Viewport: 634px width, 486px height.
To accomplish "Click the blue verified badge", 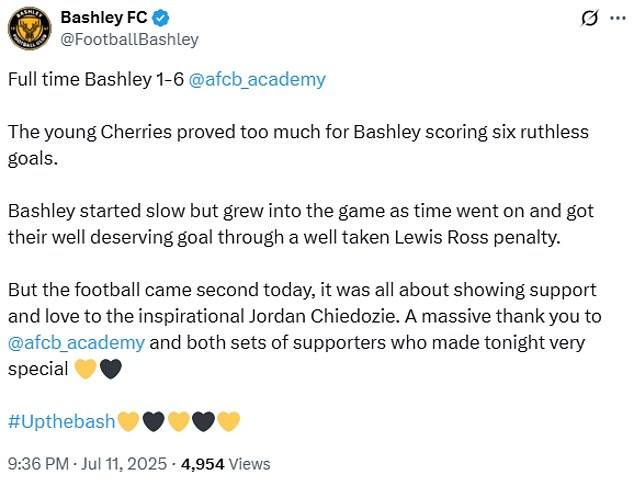I will click(x=161, y=18).
